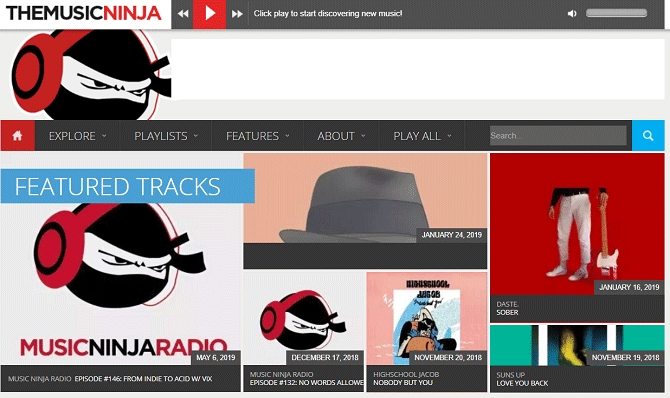The width and height of the screenshot is (670, 398).
Task: Open Episode #132: No Words Allowed link
Action: [306, 383]
